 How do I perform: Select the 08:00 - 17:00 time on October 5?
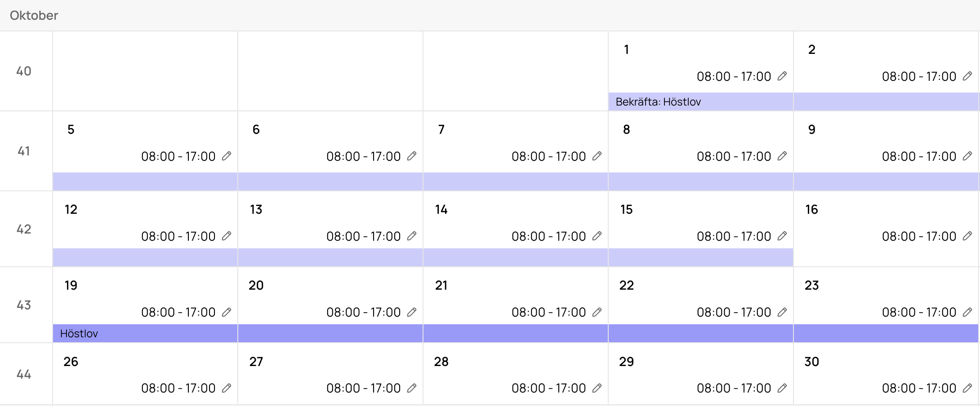tap(178, 156)
